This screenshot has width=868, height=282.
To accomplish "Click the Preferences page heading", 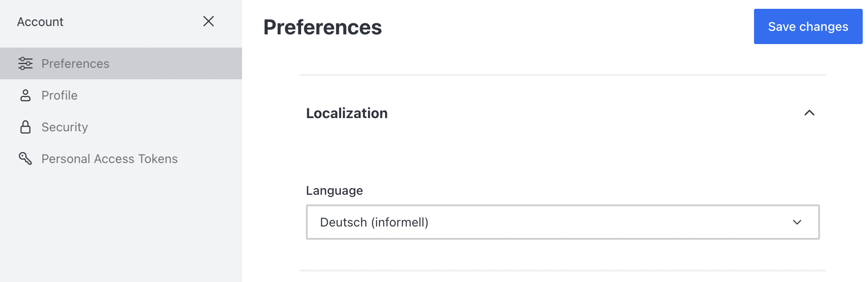I will (x=323, y=27).
